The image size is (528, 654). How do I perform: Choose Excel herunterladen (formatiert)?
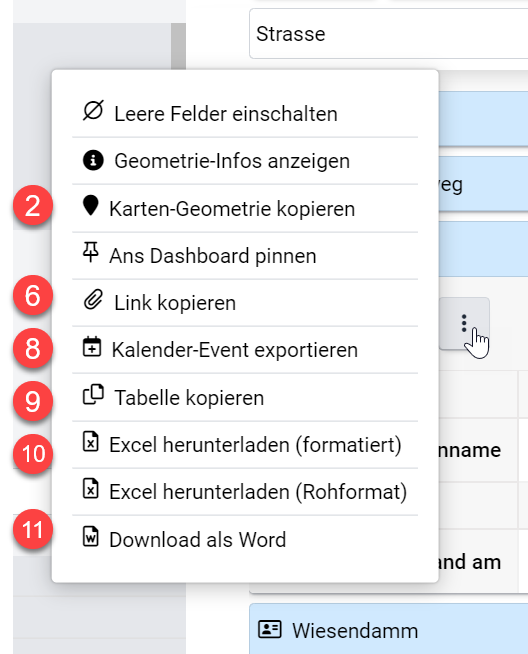[245, 444]
